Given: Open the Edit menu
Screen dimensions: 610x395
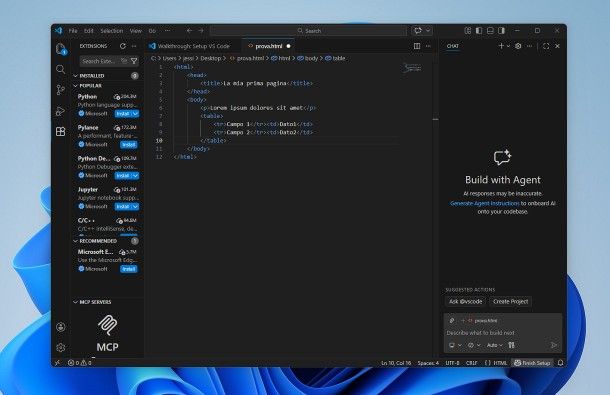Looking at the screenshot, I should [89, 30].
